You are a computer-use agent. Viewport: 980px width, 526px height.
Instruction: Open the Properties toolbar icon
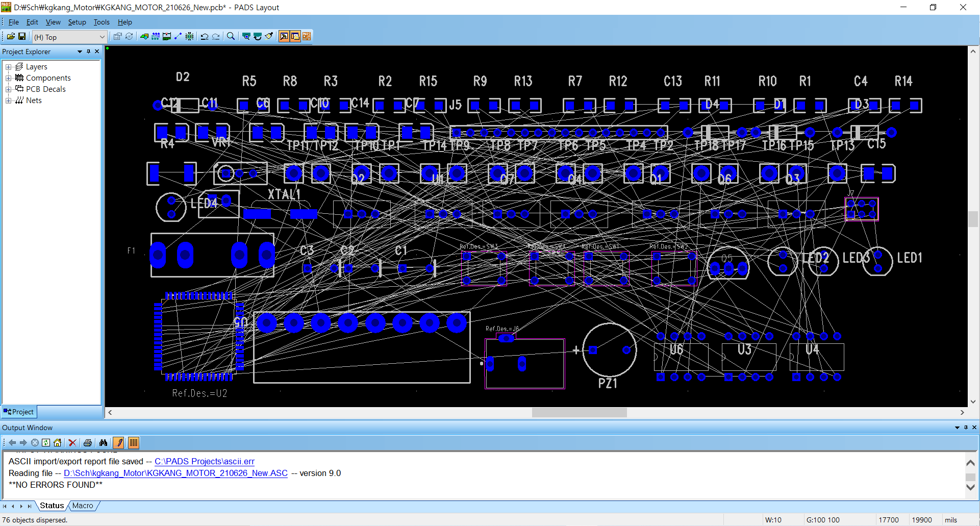117,36
